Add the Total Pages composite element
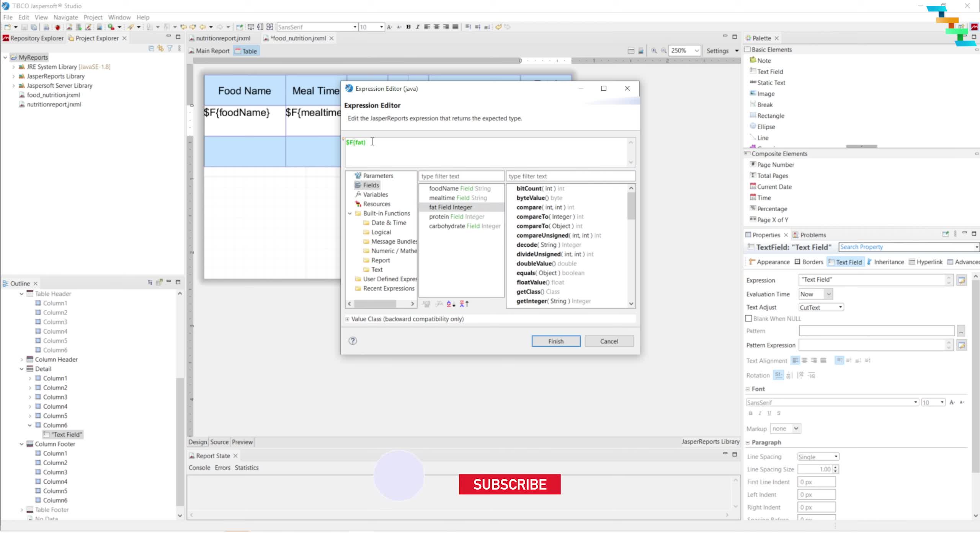 [x=769, y=176]
